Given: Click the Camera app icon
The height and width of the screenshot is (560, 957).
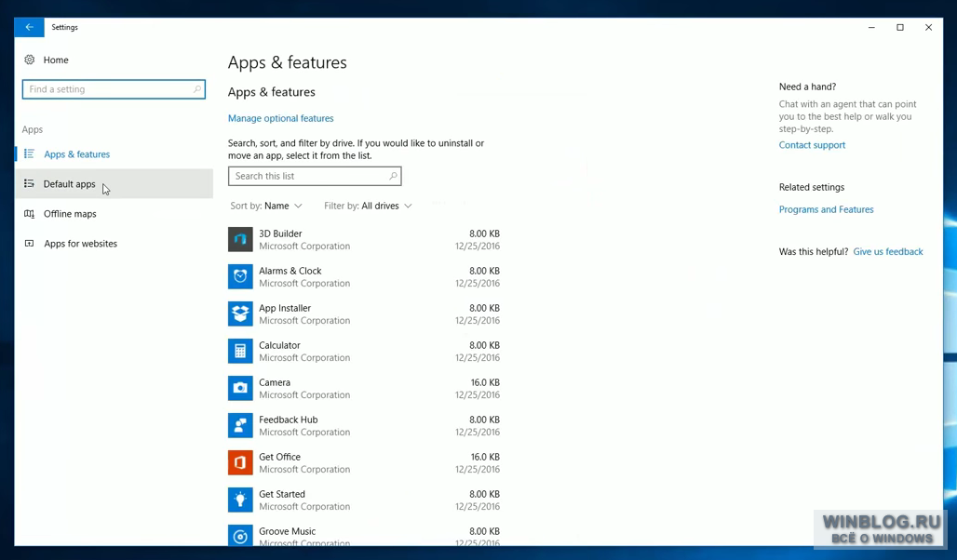Looking at the screenshot, I should (x=240, y=388).
